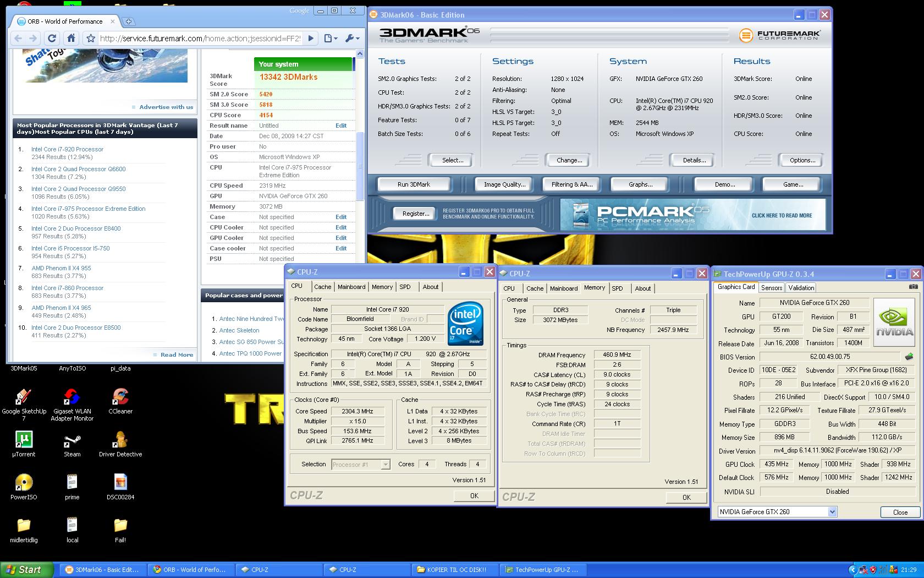924x578 pixels.
Task: Click the Chrome forward arrow button
Action: pos(33,38)
